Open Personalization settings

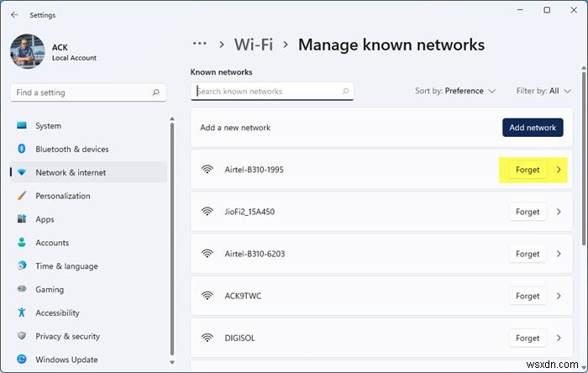point(62,196)
